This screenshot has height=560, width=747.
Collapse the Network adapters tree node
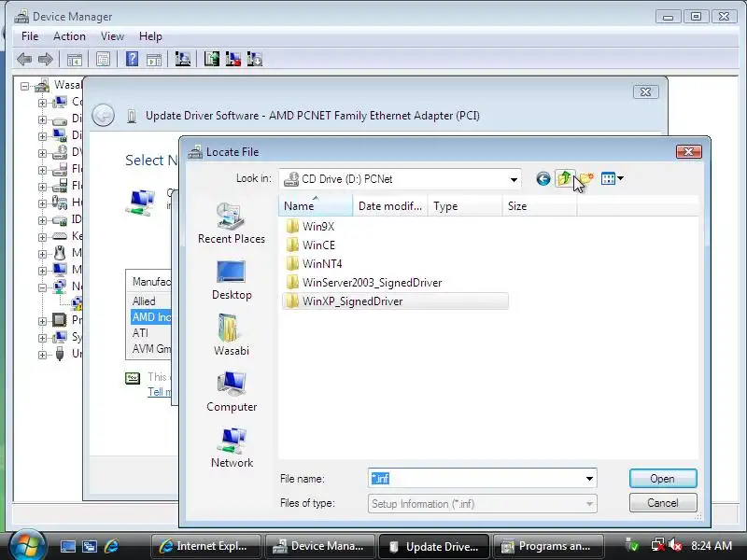(x=42, y=287)
